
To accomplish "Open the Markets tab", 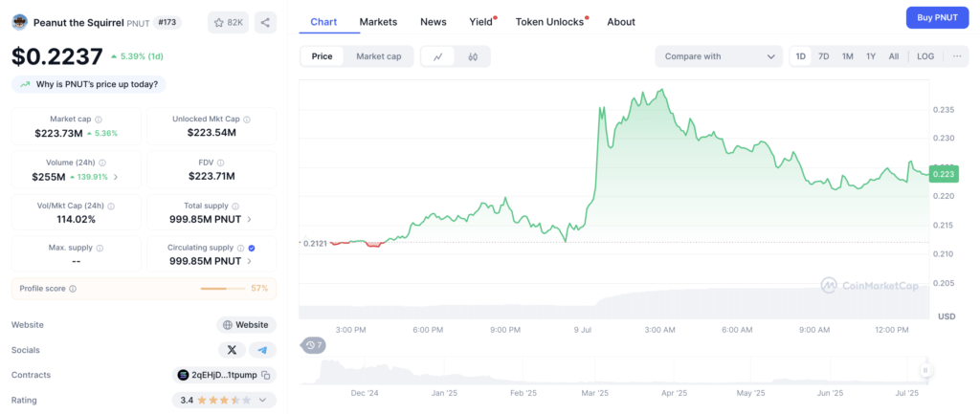I will [x=378, y=22].
